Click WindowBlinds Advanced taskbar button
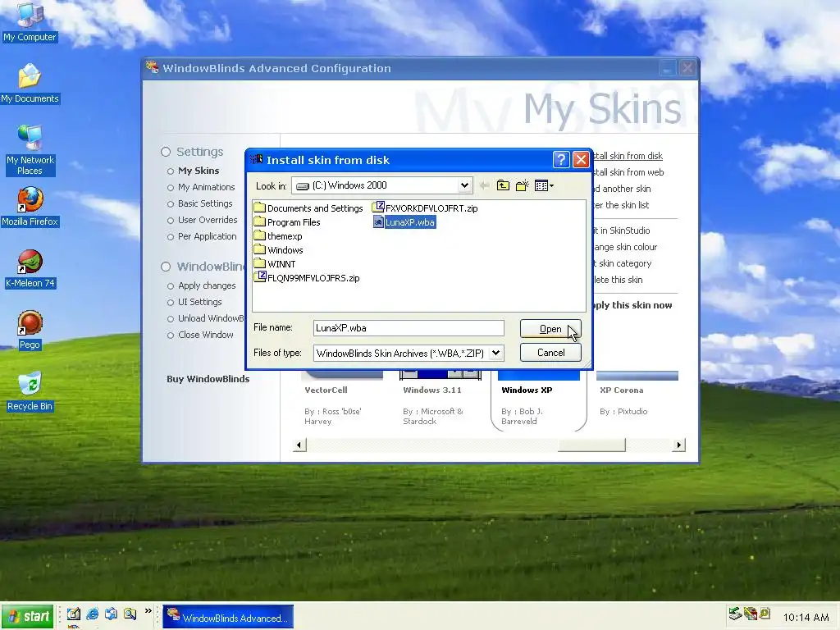The height and width of the screenshot is (630, 840). point(228,617)
